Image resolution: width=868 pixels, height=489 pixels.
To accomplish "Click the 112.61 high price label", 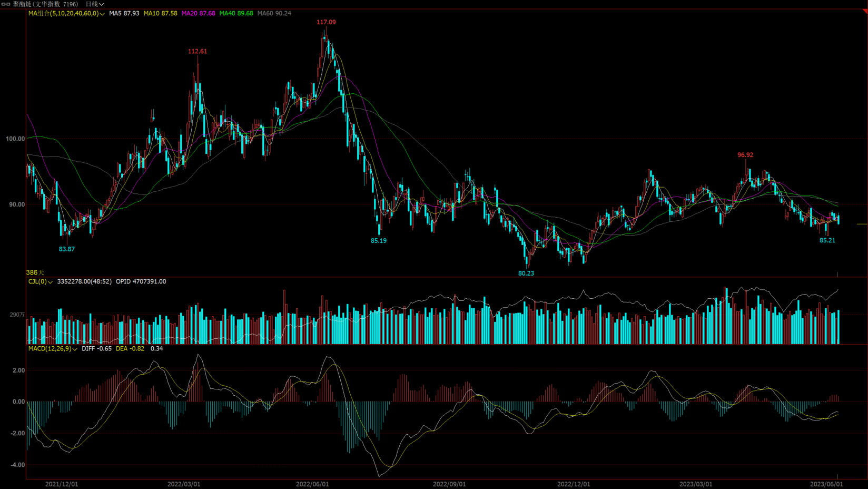I will pyautogui.click(x=198, y=51).
